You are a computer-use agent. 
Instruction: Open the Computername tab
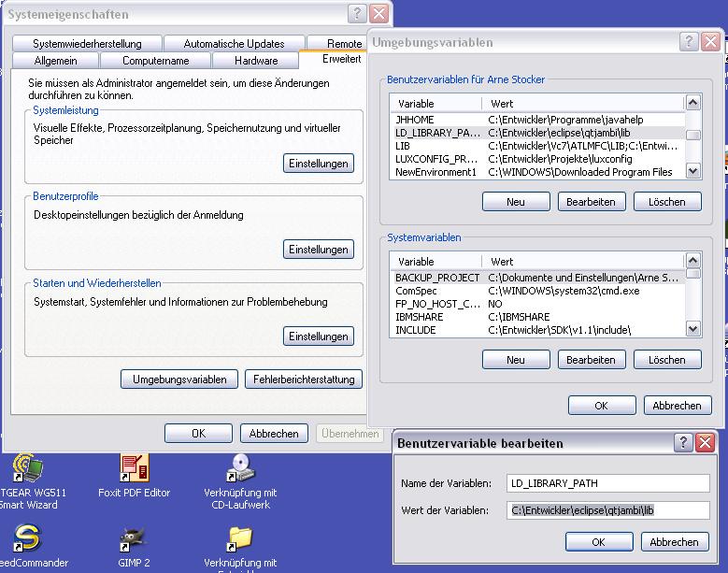point(155,61)
